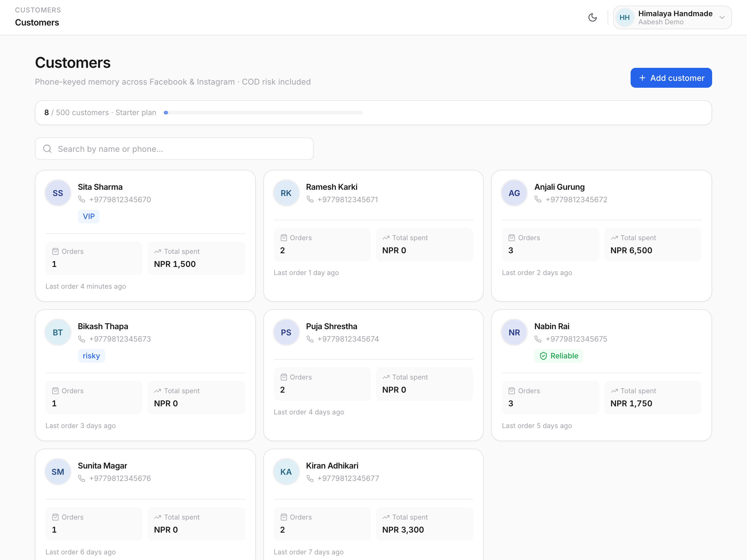Screen dimensions: 747x560
Task: Focus the search by name or phone field
Action: 174,149
